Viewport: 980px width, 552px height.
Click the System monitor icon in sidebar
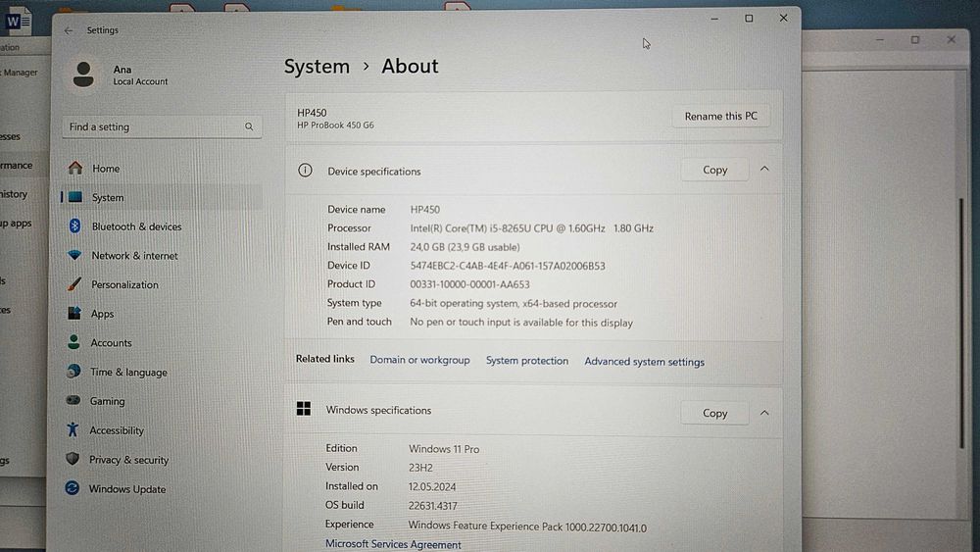(x=75, y=197)
